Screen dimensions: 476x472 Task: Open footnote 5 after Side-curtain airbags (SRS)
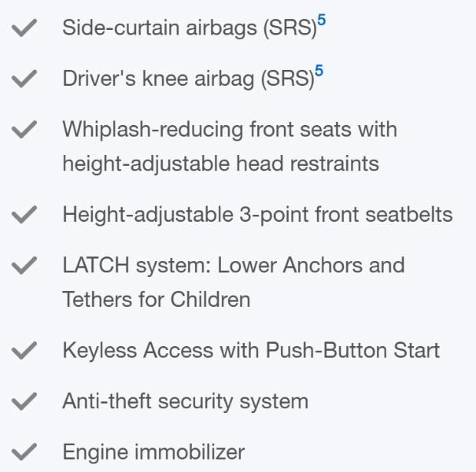[321, 20]
